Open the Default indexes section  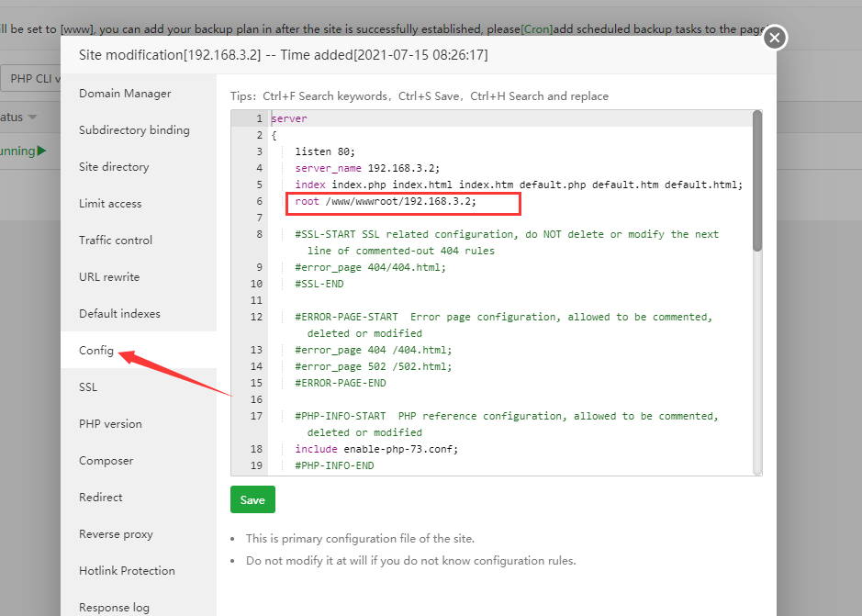119,314
